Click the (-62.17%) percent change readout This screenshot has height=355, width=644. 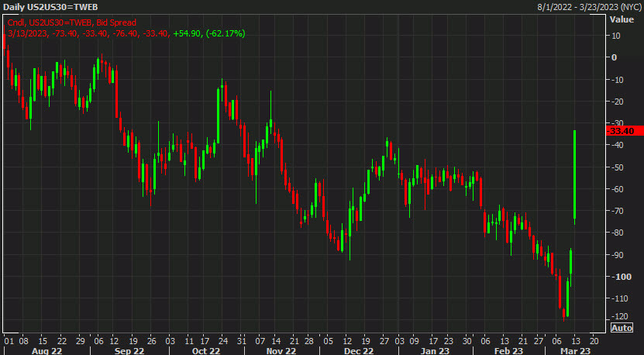click(x=222, y=32)
